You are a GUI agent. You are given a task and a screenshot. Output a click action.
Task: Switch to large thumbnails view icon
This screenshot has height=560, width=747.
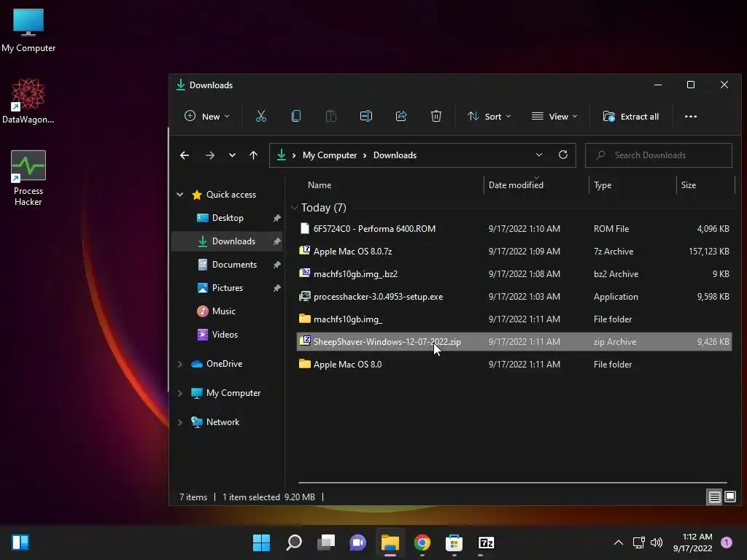pyautogui.click(x=729, y=497)
